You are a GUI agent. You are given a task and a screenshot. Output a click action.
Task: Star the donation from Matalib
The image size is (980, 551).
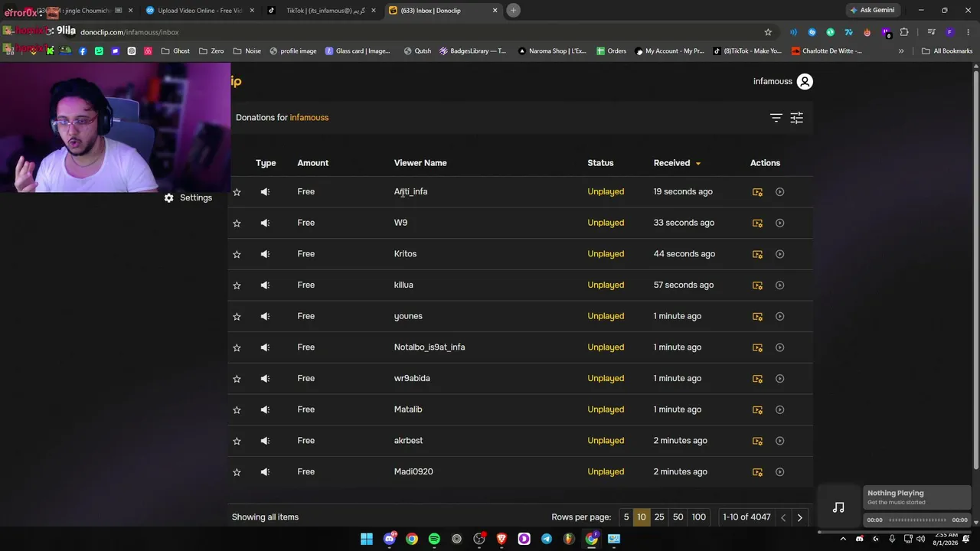[x=237, y=409]
